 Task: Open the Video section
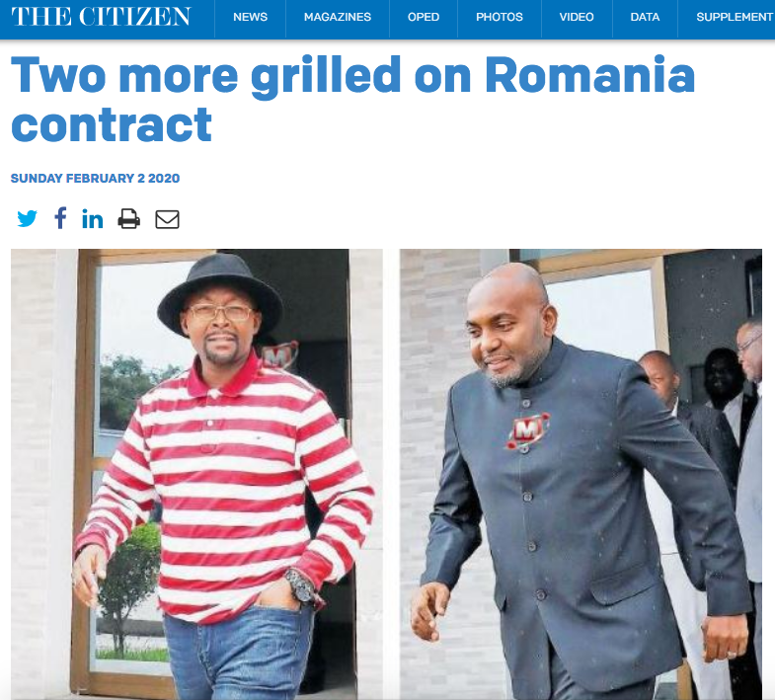pos(577,18)
